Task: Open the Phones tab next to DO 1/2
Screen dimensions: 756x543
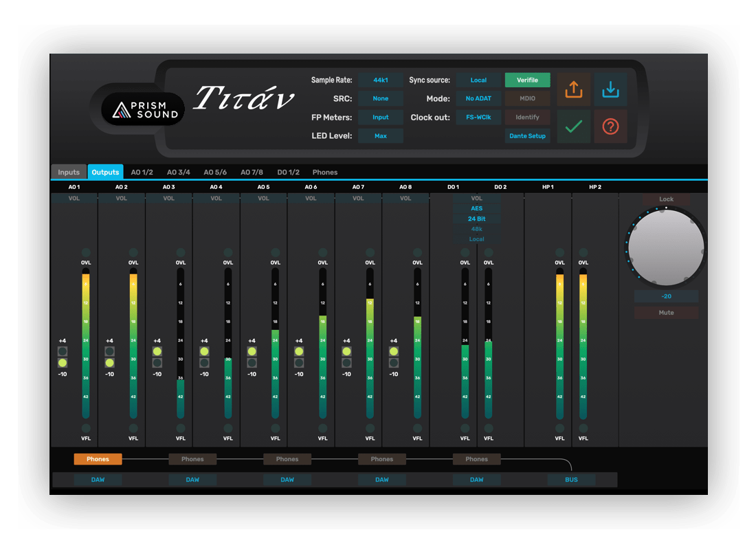Action: 325,172
